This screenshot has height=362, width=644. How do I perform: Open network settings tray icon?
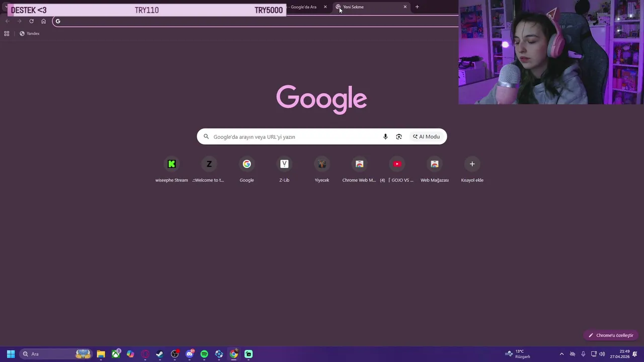click(594, 354)
